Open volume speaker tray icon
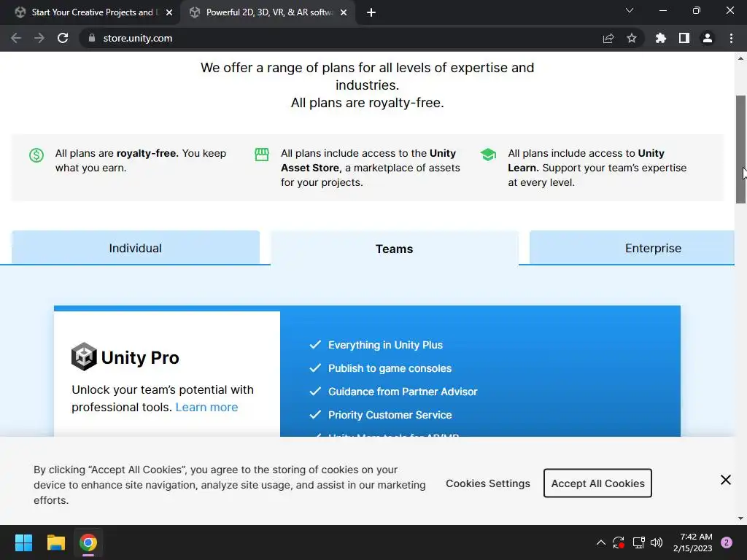This screenshot has height=560, width=747. coord(657,542)
